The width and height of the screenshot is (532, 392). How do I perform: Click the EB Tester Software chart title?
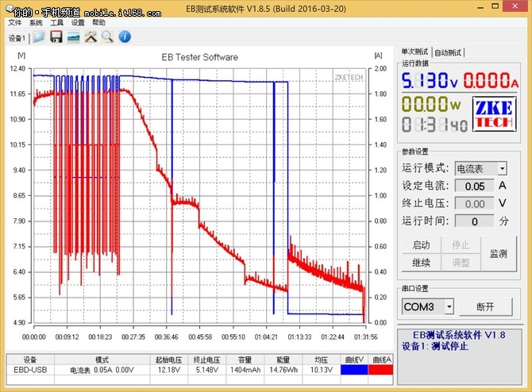point(199,57)
